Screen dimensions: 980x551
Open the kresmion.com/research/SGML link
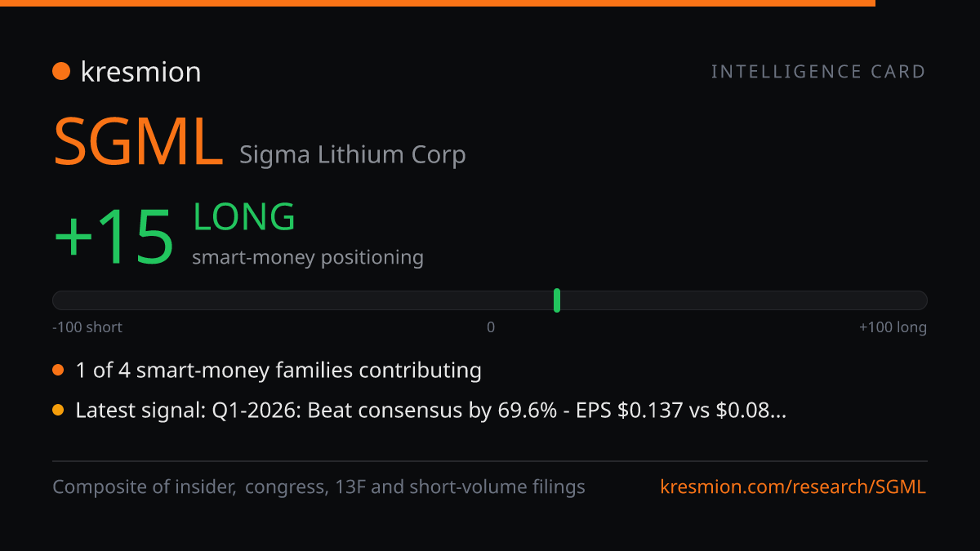click(793, 487)
